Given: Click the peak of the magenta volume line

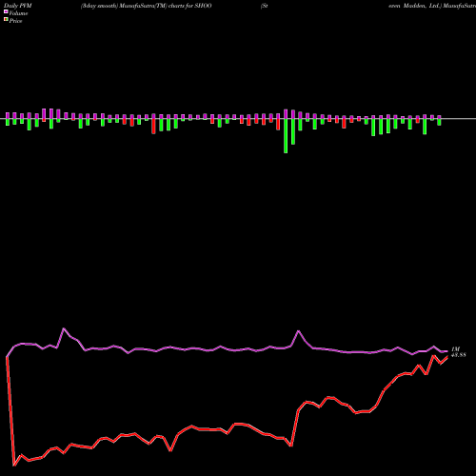Looking at the screenshot, I should click(64, 328).
